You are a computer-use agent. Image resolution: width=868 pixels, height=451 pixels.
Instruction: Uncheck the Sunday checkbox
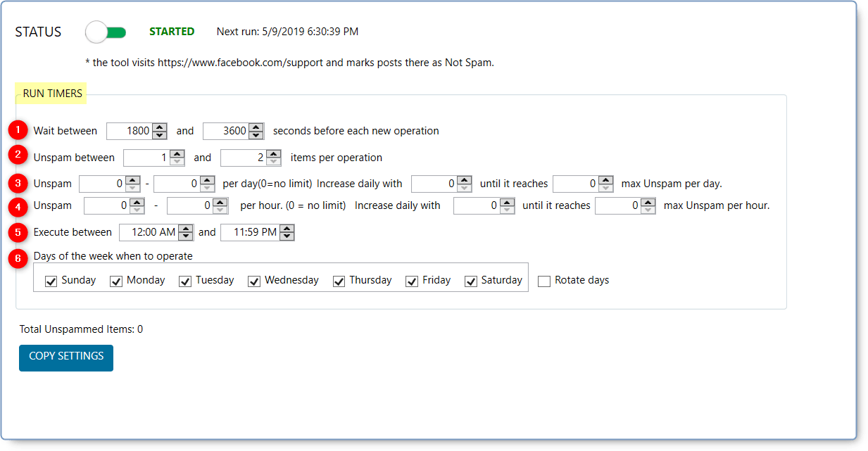[x=50, y=281]
